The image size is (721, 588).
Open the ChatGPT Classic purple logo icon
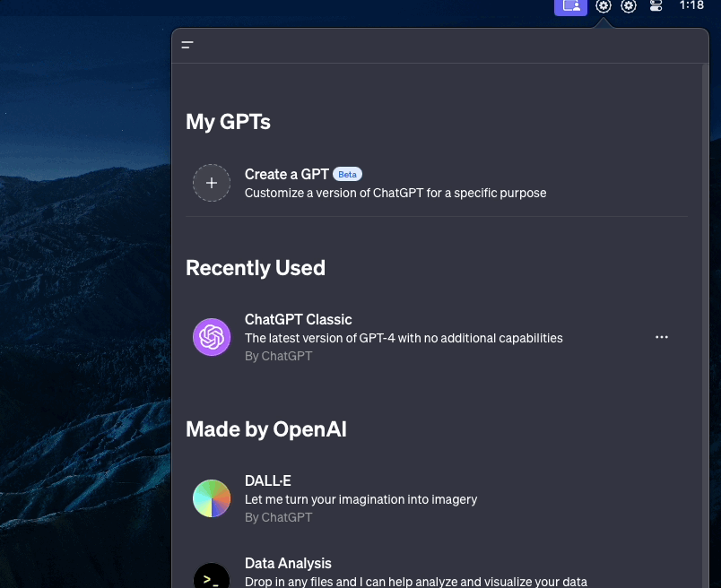pyautogui.click(x=212, y=337)
